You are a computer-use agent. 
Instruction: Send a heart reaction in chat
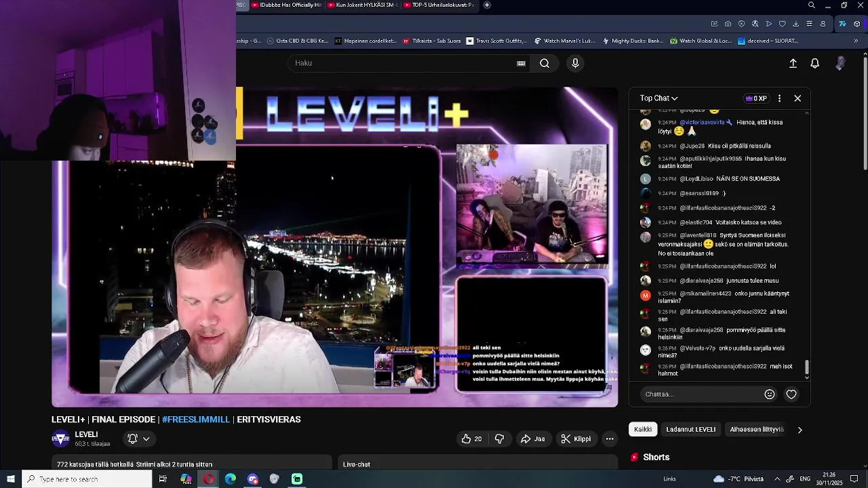coord(791,394)
